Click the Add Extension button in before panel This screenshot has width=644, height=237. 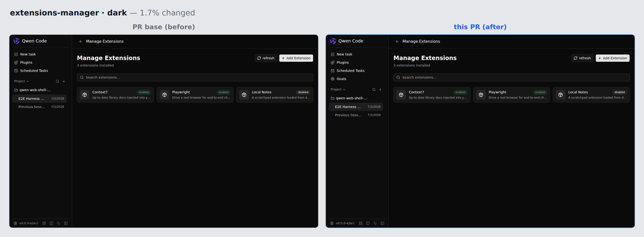point(296,58)
